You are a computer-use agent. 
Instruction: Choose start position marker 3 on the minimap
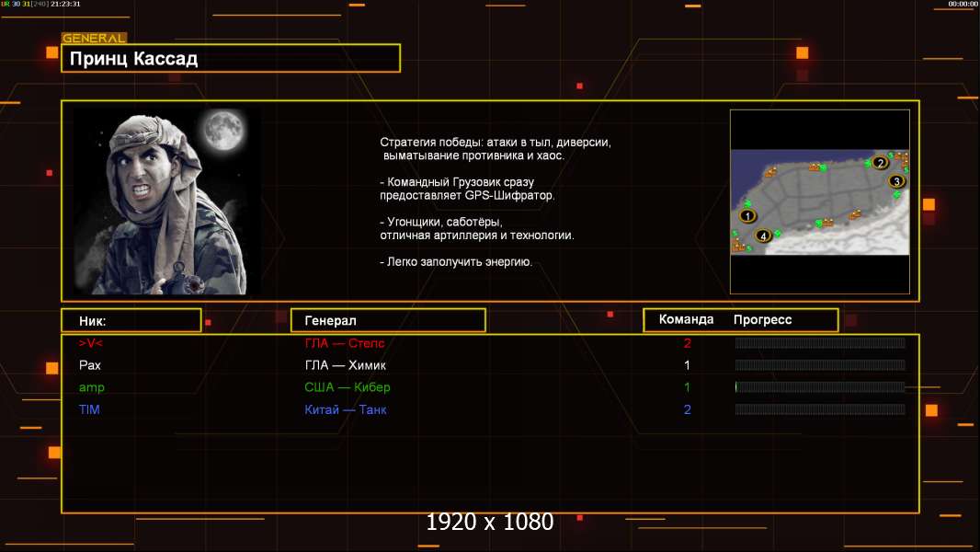[896, 181]
